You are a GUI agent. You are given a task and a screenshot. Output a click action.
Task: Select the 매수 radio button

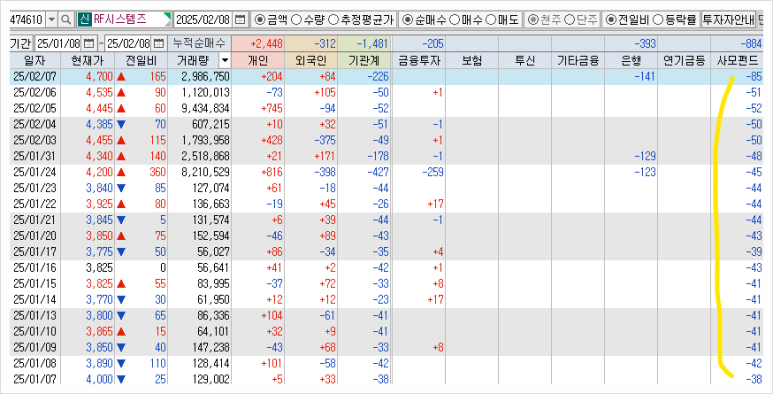(x=455, y=20)
